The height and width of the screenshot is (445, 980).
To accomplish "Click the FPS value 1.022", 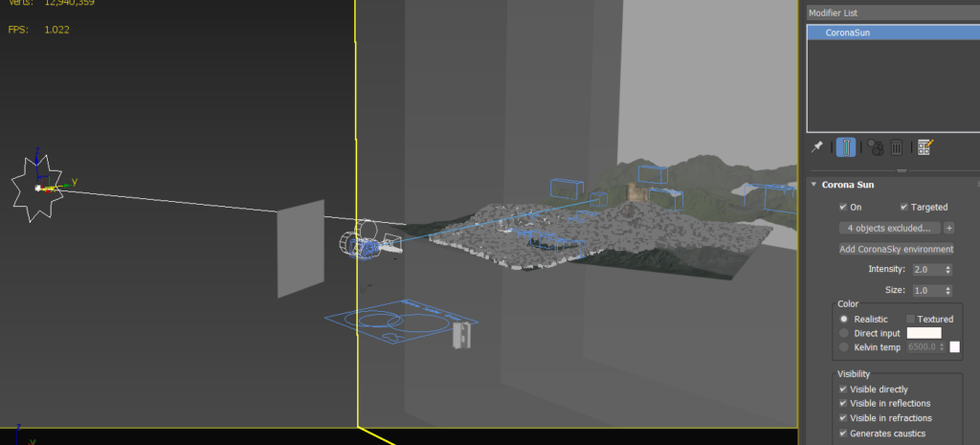I will coord(56,30).
